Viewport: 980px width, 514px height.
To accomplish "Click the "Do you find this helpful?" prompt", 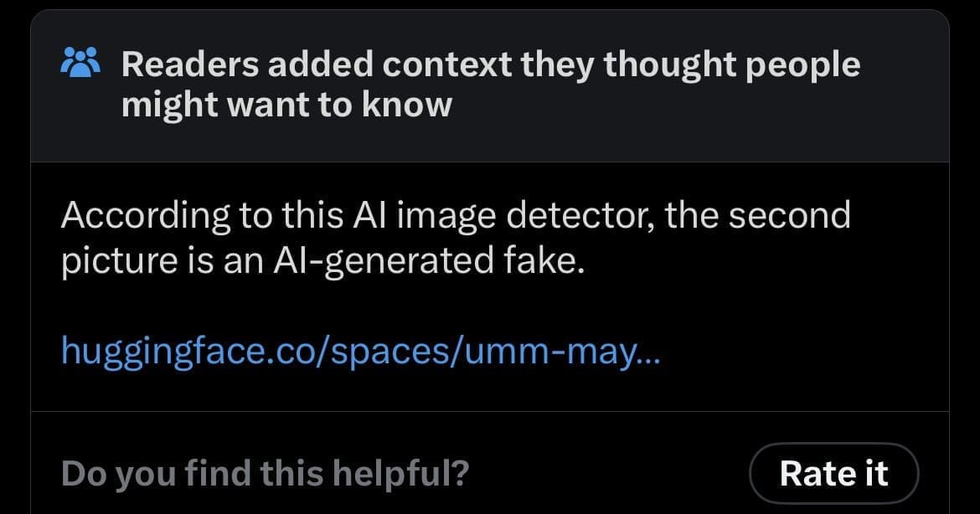I will tap(265, 474).
